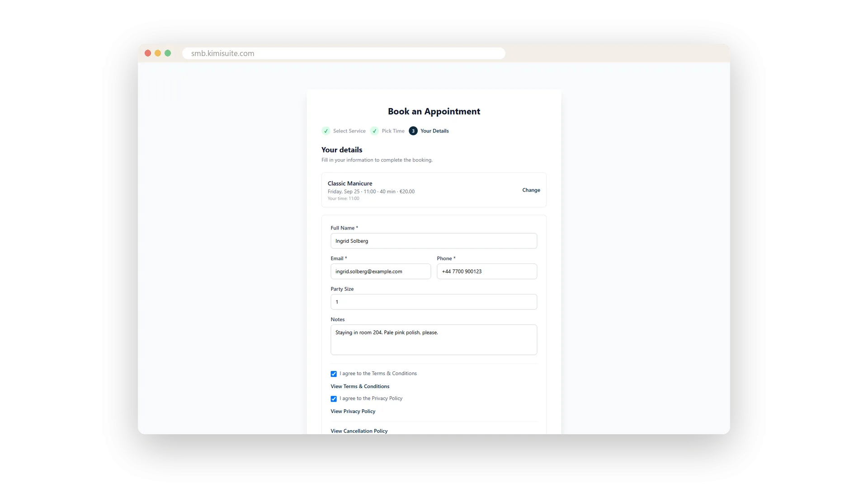
Task: Uncheck the Terms & Conditions agreement checkbox
Action: pyautogui.click(x=334, y=374)
